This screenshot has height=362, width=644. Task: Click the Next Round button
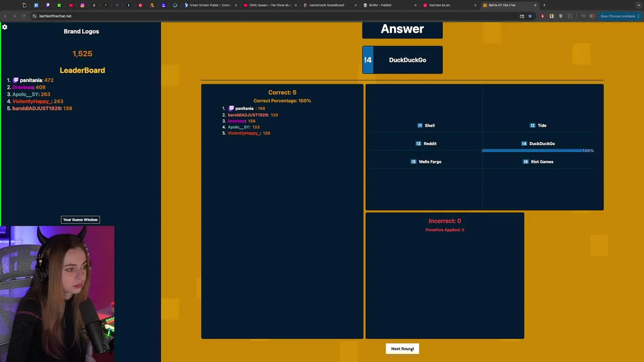pyautogui.click(x=403, y=349)
